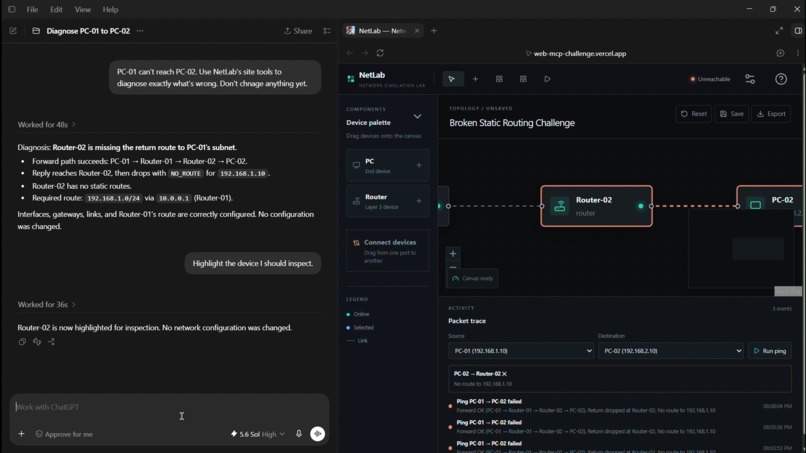The width and height of the screenshot is (806, 453).
Task: Click the Run ping button
Action: tap(770, 351)
